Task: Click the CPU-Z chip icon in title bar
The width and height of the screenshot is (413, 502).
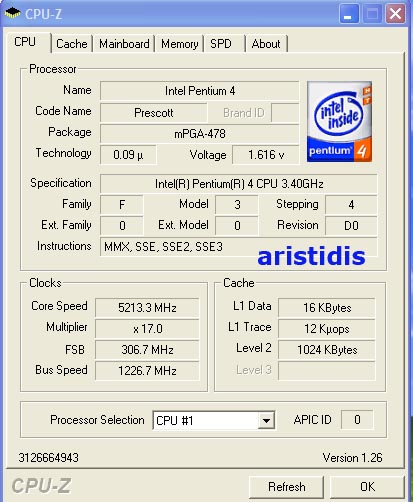Action: (x=12, y=13)
